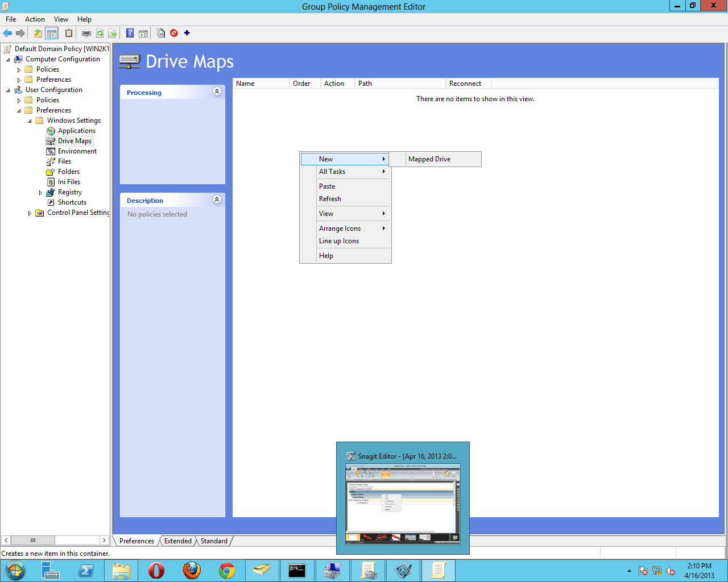Click the Print icon in the toolbar
This screenshot has height=582, width=728.
coord(86,33)
